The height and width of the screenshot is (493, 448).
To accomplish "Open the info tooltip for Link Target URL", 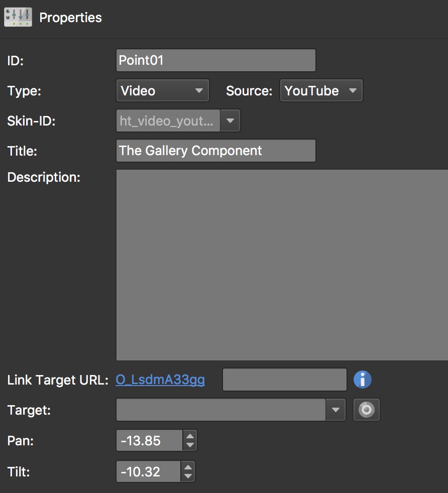I will (362, 380).
